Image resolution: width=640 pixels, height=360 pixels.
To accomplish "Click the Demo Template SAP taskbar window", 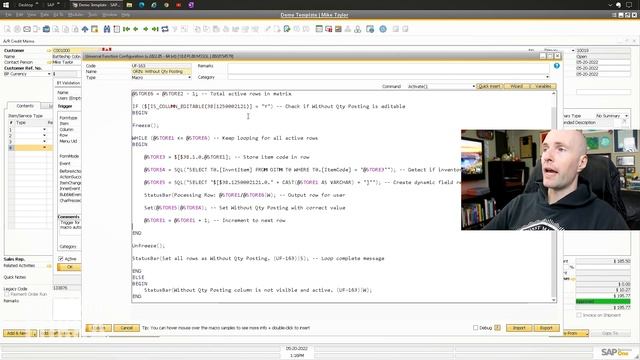I will point(96,5).
